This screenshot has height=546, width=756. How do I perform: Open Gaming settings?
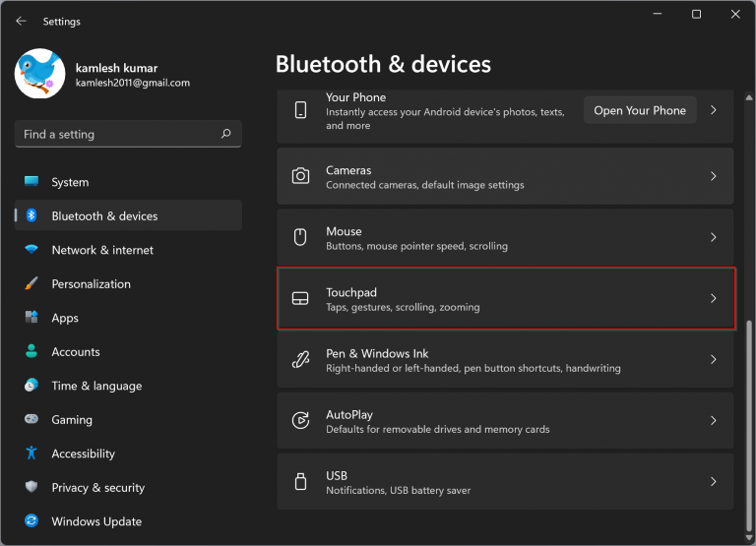tap(128, 419)
